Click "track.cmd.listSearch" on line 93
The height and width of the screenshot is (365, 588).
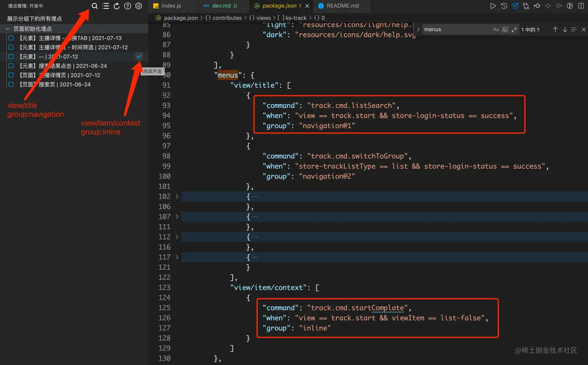(x=351, y=105)
